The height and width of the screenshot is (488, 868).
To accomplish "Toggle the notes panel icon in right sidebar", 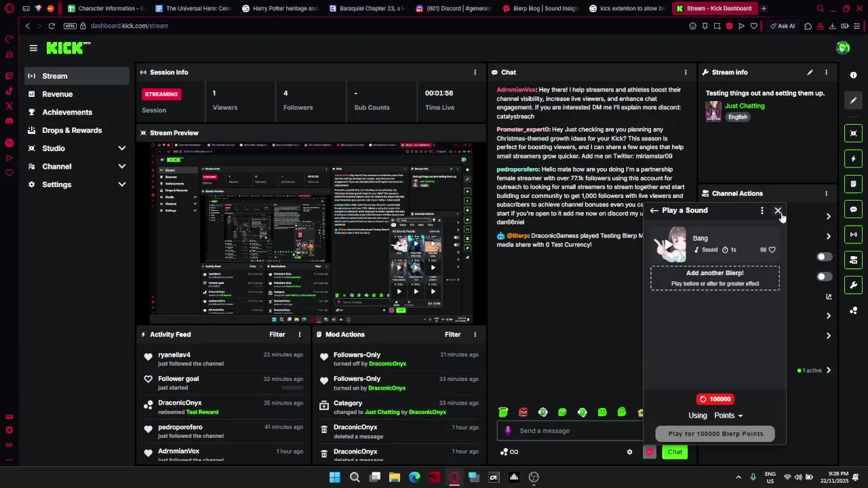I will 854,184.
